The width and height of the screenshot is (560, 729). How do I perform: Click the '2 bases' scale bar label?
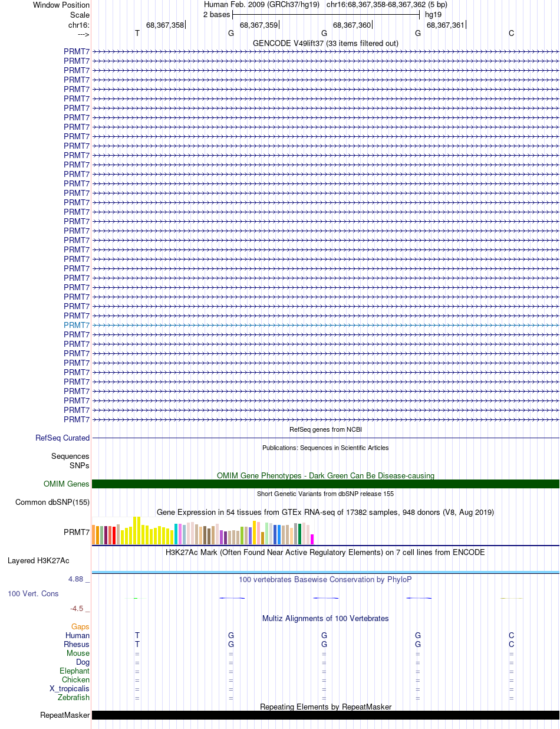click(217, 14)
